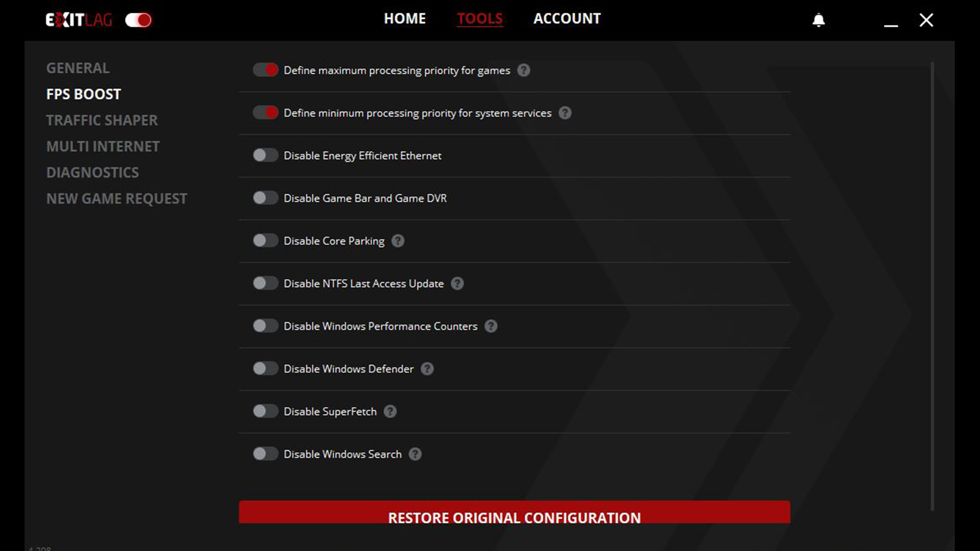
Task: Select TRAFFIC SHAPER in the sidebar
Action: tap(102, 121)
